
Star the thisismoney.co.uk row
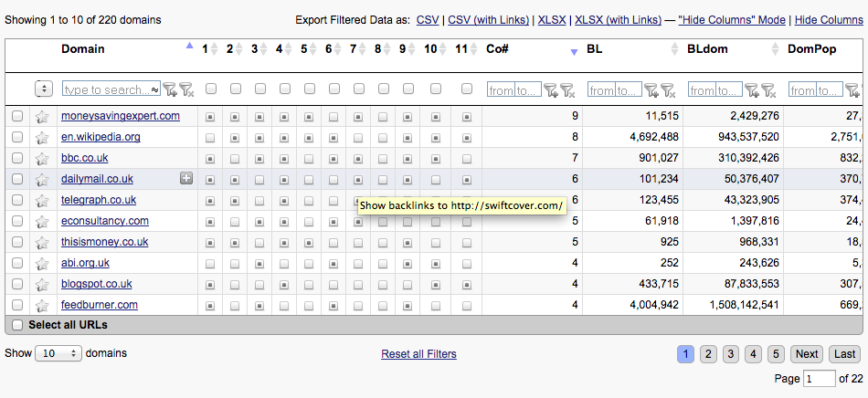[42, 243]
